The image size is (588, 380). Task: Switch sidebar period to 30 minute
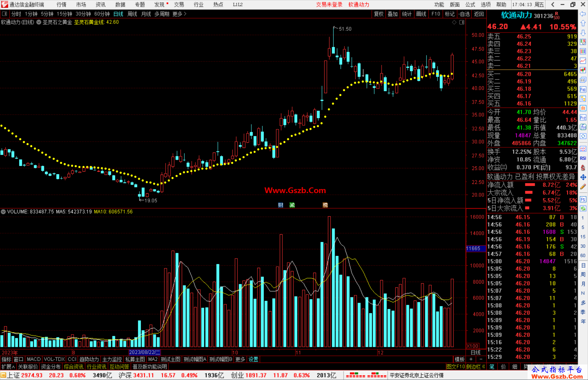pos(583,246)
